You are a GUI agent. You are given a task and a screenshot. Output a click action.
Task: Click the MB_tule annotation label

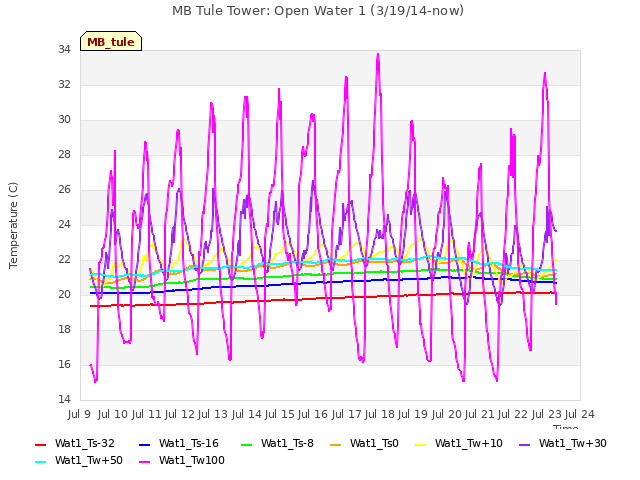(111, 42)
